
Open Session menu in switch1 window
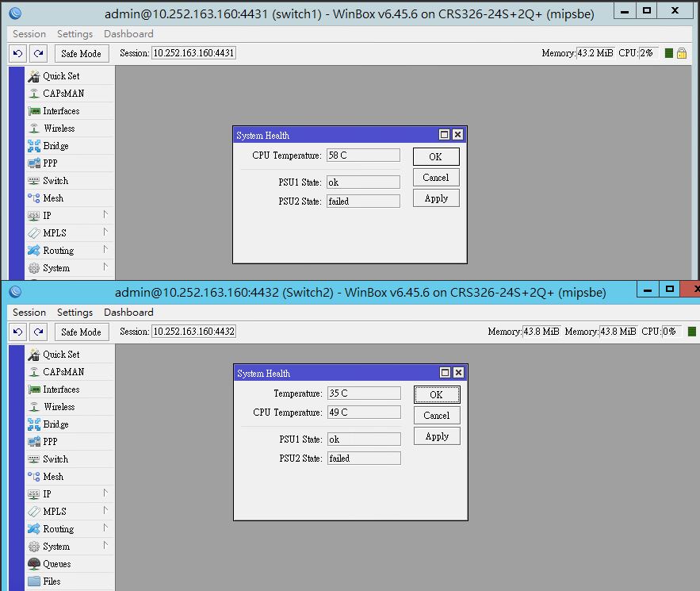tap(29, 34)
